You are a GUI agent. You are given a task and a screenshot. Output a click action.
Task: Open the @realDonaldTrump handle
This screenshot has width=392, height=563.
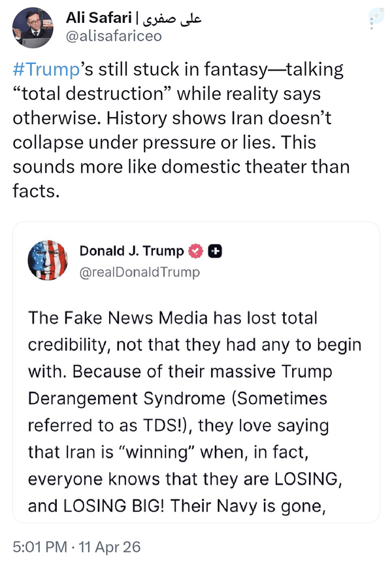pos(140,272)
